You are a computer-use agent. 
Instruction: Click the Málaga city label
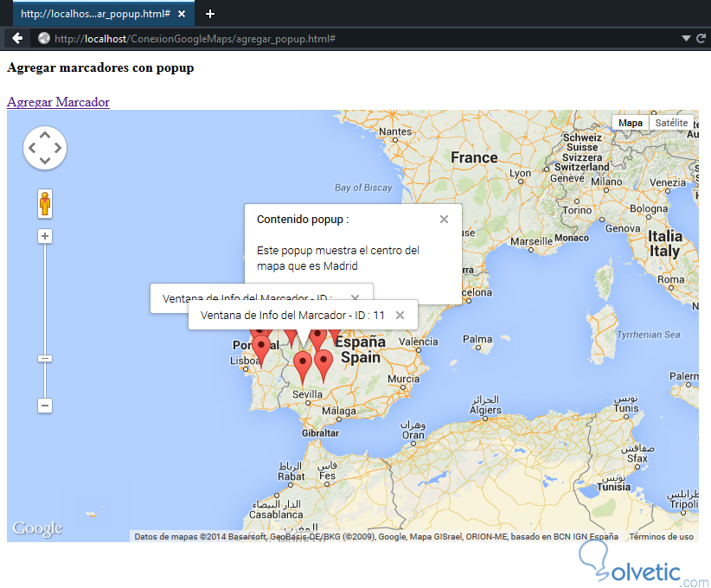pos(339,411)
